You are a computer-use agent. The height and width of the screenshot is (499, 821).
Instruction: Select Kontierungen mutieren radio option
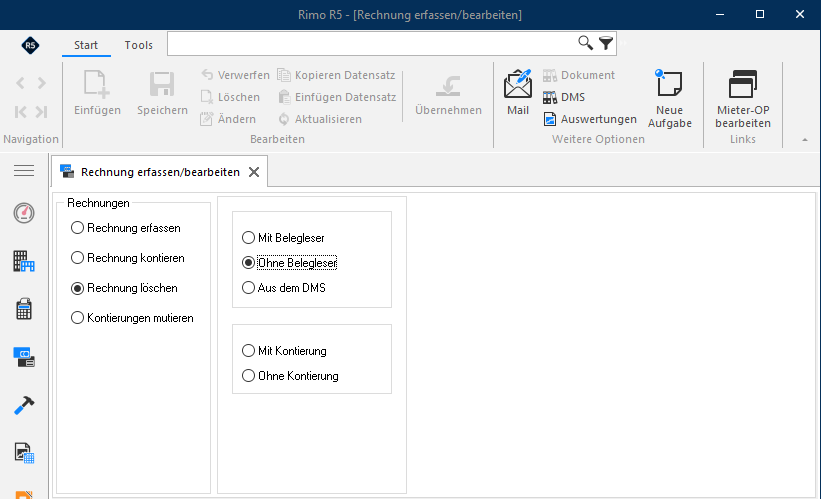click(x=132, y=318)
